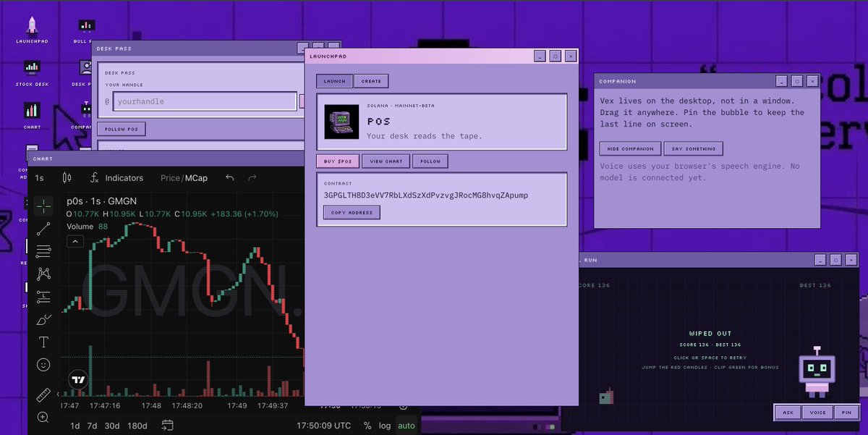Select the text tool in chart sidebar
The height and width of the screenshot is (435, 868).
coord(43,342)
